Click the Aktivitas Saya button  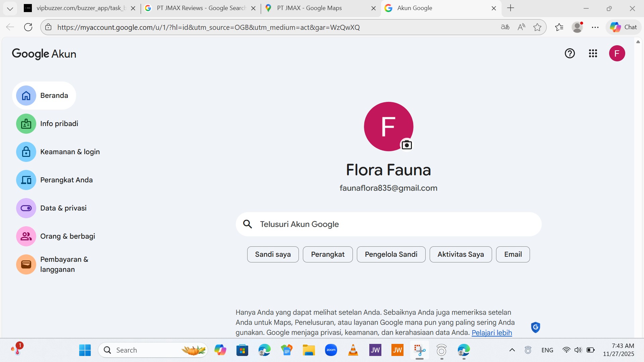460,254
